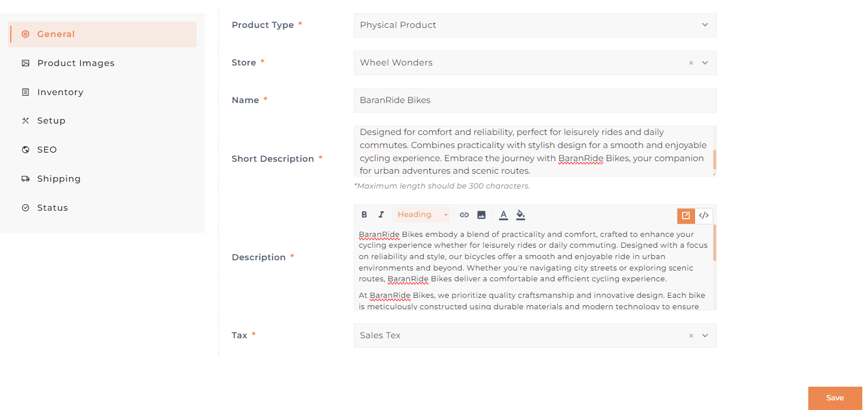
Task: Click into the Name input field
Action: 535,100
